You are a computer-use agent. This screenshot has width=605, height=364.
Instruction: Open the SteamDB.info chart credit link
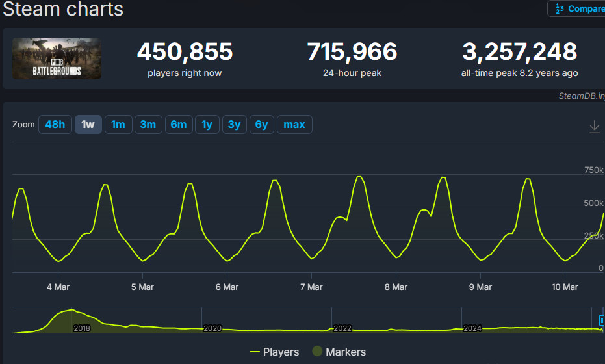coord(581,96)
